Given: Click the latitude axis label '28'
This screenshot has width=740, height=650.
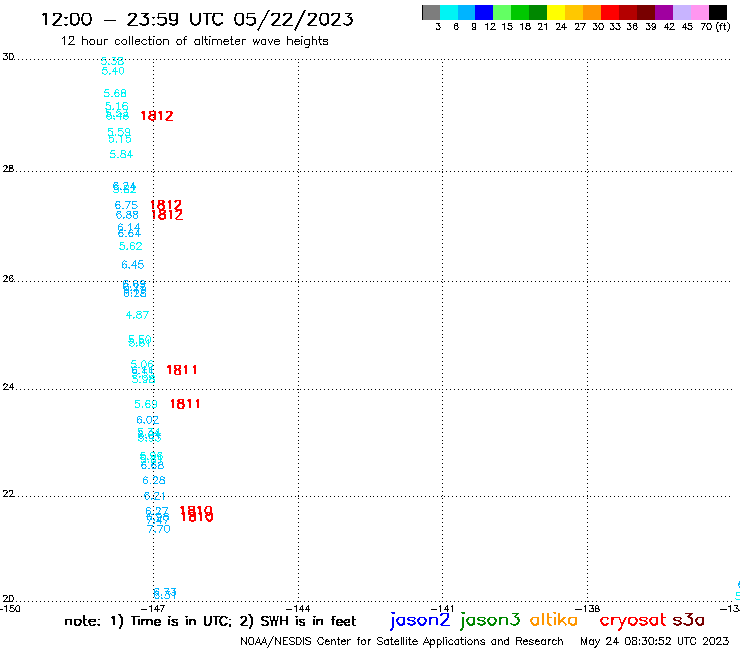Looking at the screenshot, I should [x=8, y=169].
